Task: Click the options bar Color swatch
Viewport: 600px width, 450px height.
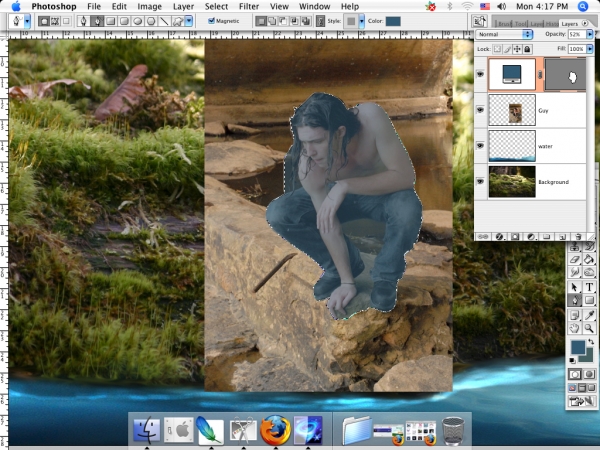Action: 393,21
